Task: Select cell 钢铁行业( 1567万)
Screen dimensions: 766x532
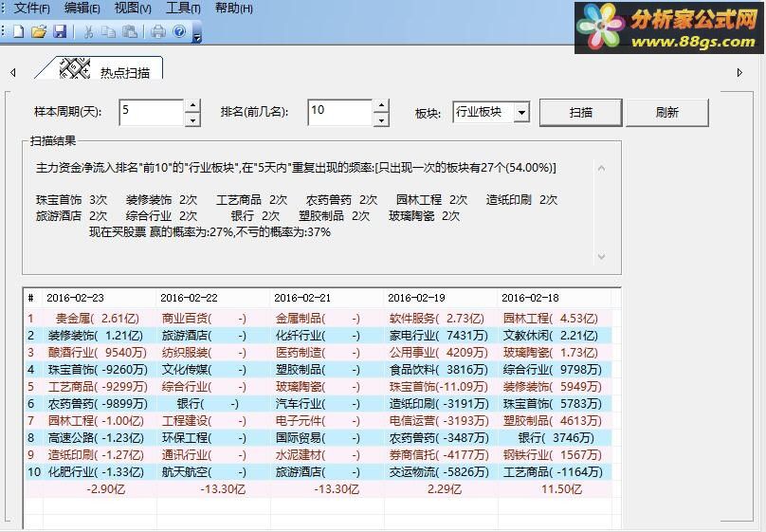Action: pos(555,455)
